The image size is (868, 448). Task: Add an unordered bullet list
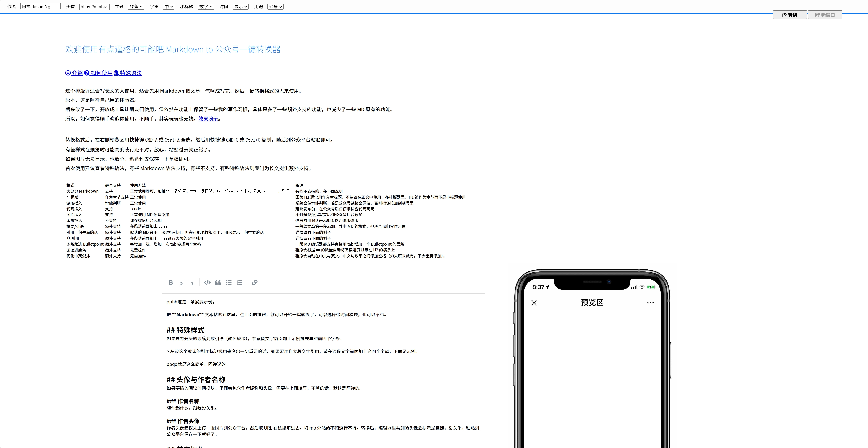click(229, 282)
